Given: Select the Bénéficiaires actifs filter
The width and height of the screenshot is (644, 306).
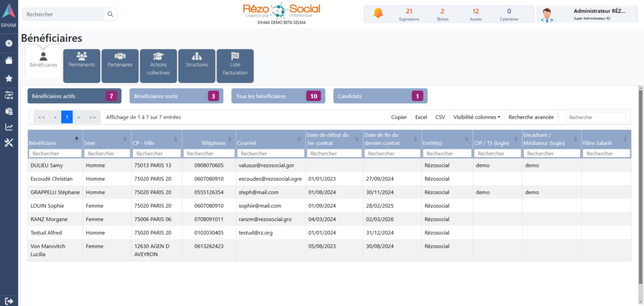Looking at the screenshot, I should coord(74,96).
